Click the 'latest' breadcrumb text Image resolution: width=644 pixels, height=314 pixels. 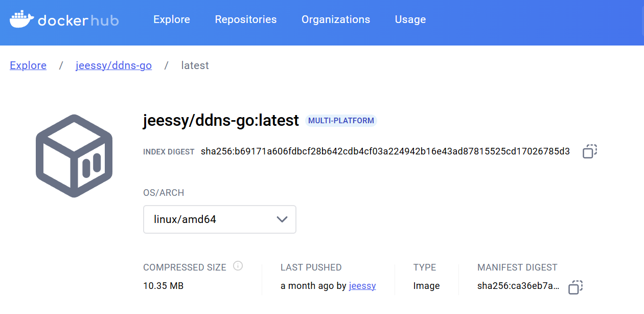point(195,65)
